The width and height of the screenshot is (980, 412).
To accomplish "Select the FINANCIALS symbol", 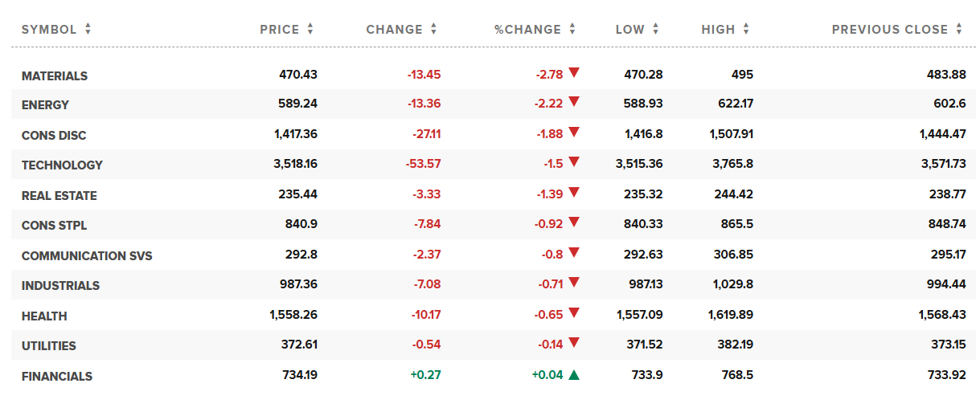I will pyautogui.click(x=57, y=377).
